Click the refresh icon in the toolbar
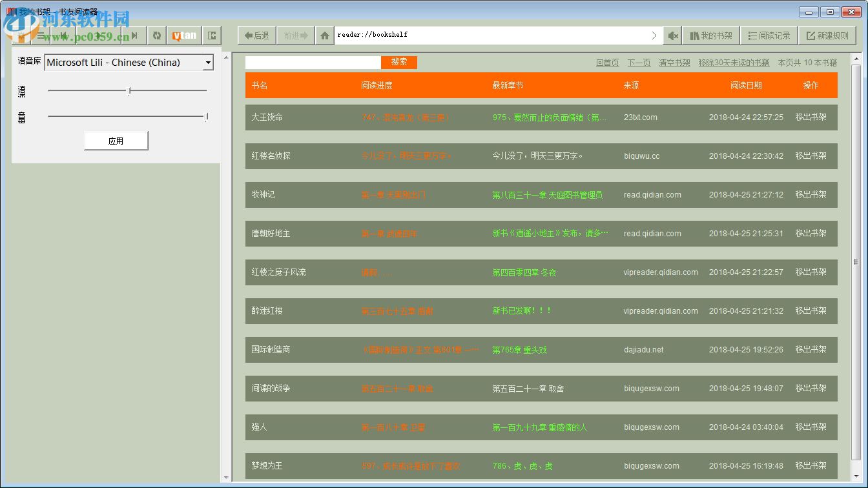The image size is (868, 488). [x=156, y=36]
